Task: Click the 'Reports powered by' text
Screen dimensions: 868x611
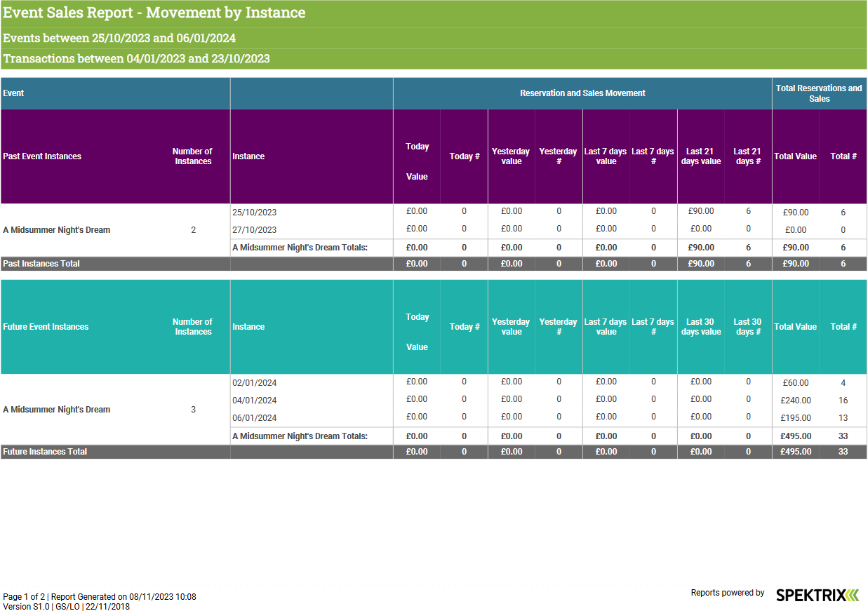Action: (728, 593)
